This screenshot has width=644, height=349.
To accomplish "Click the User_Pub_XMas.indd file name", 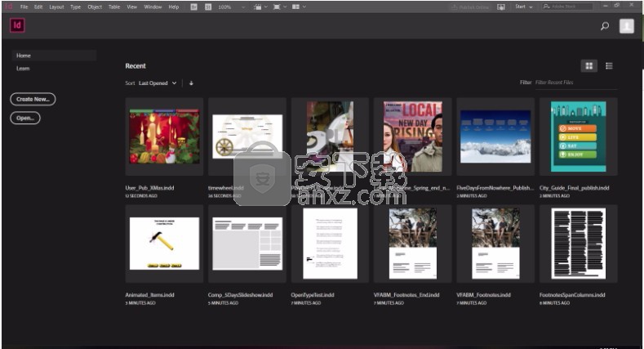I will point(149,188).
